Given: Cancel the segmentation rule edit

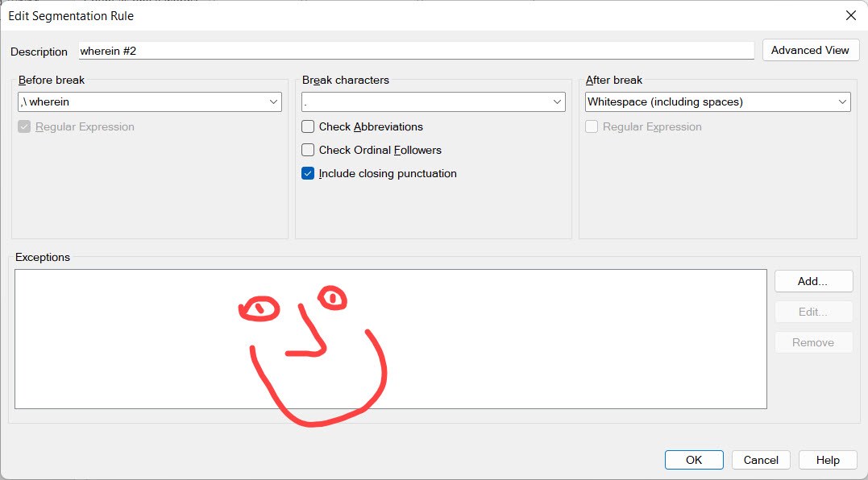Looking at the screenshot, I should pyautogui.click(x=760, y=460).
